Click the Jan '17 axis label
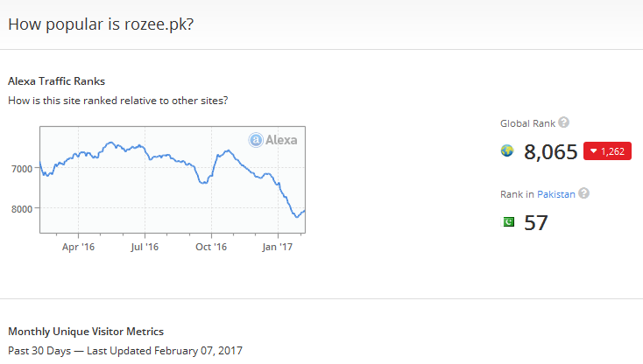 coord(278,247)
